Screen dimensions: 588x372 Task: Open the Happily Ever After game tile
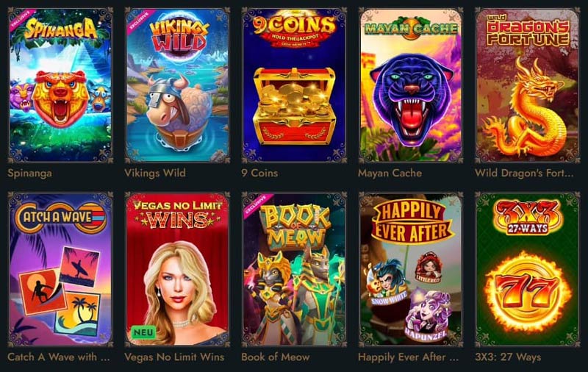(411, 269)
